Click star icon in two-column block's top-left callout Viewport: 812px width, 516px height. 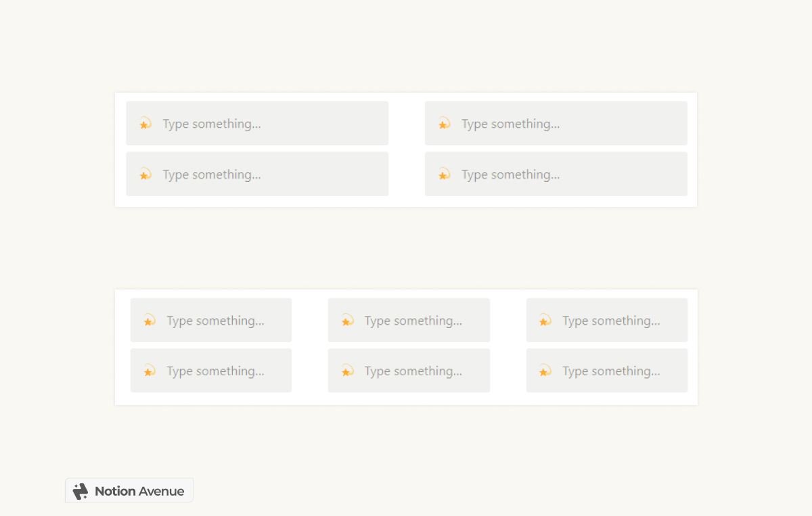coord(145,124)
